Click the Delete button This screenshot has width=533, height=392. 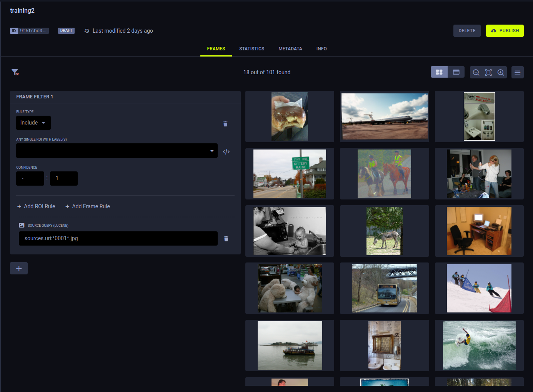[x=467, y=31]
